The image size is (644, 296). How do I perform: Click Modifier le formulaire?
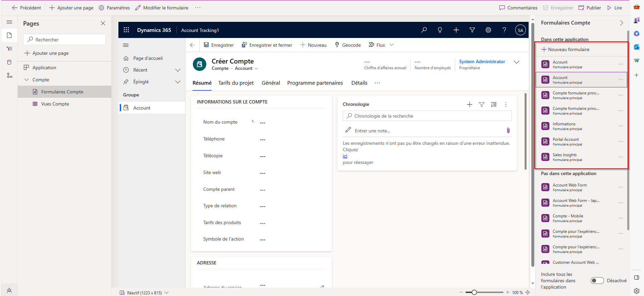[x=162, y=8]
